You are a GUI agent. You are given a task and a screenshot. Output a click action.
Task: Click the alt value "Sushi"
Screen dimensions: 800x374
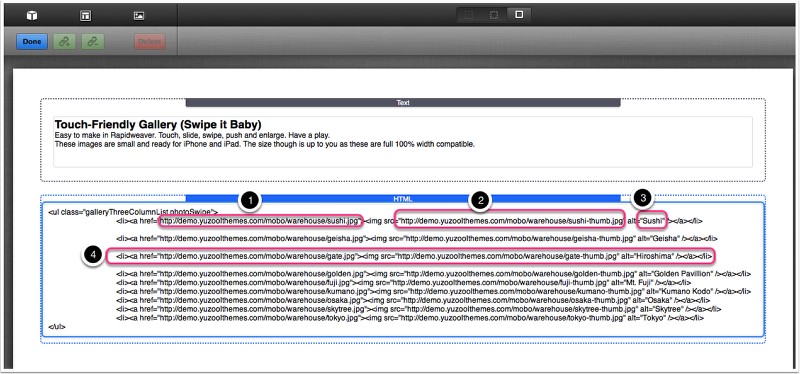(653, 221)
